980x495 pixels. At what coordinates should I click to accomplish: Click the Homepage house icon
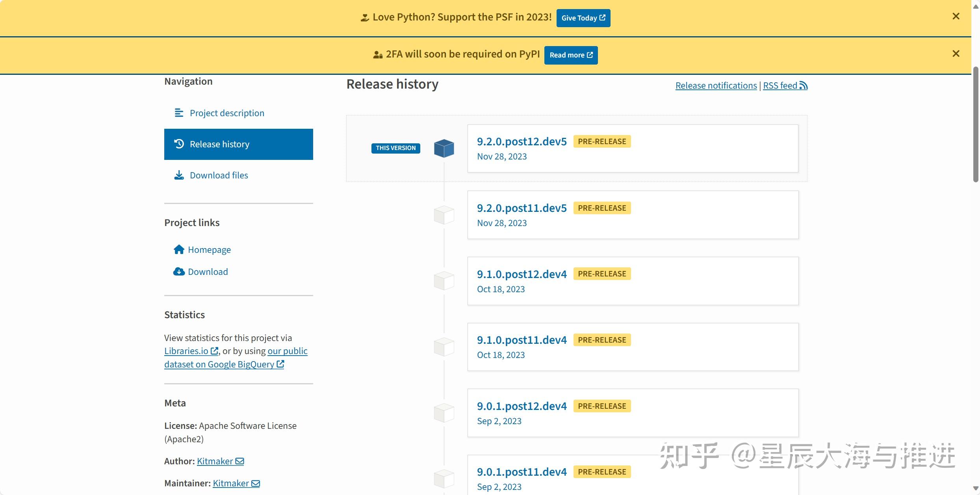[x=179, y=250]
